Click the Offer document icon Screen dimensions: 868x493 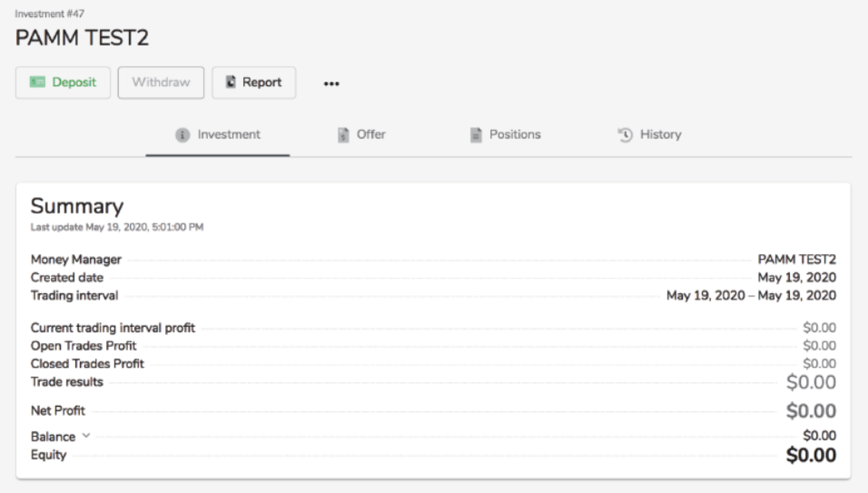pos(343,135)
